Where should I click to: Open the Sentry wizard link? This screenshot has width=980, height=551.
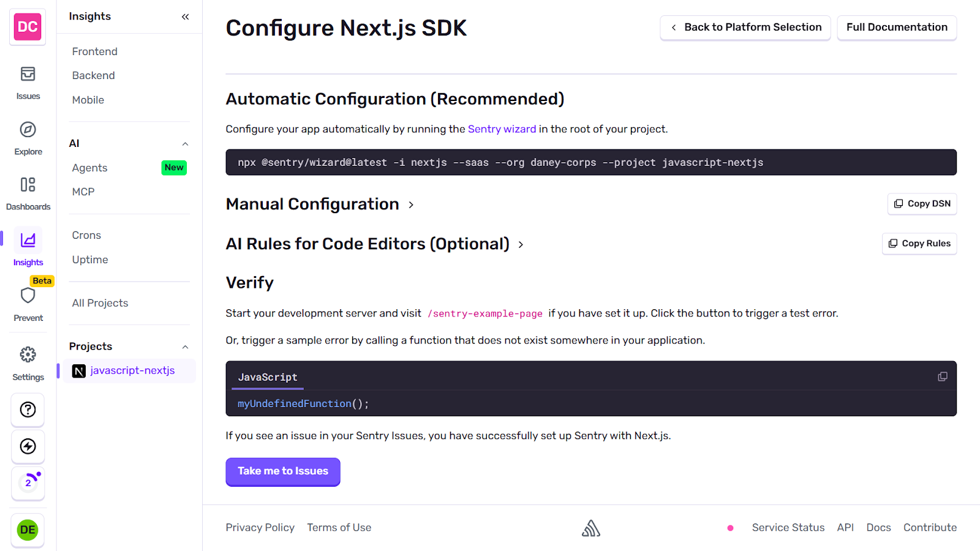tap(502, 129)
